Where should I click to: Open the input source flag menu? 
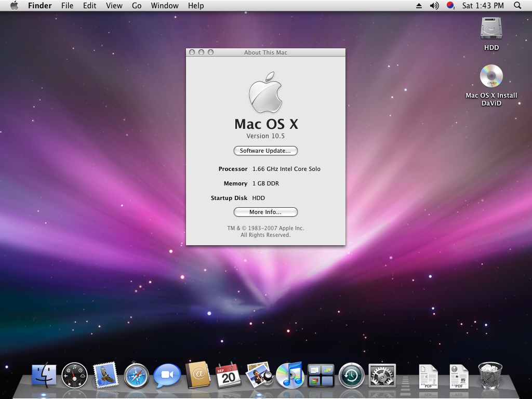(450, 6)
